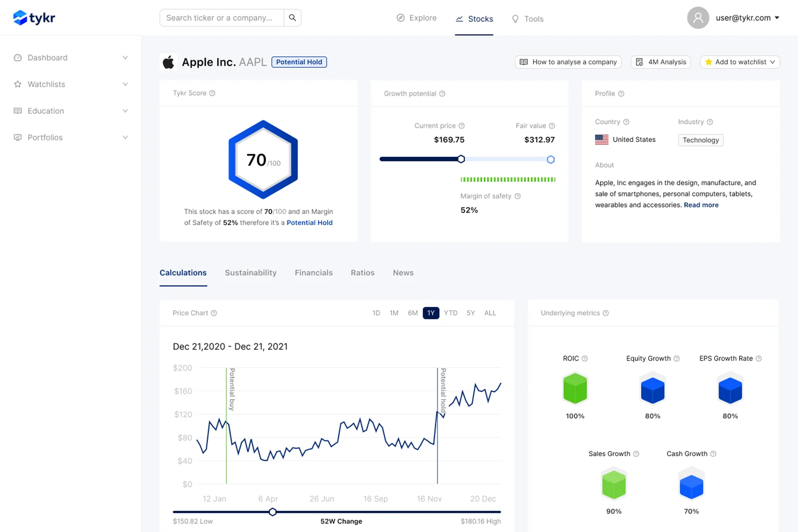Click the ROIC green cube icon

point(575,388)
